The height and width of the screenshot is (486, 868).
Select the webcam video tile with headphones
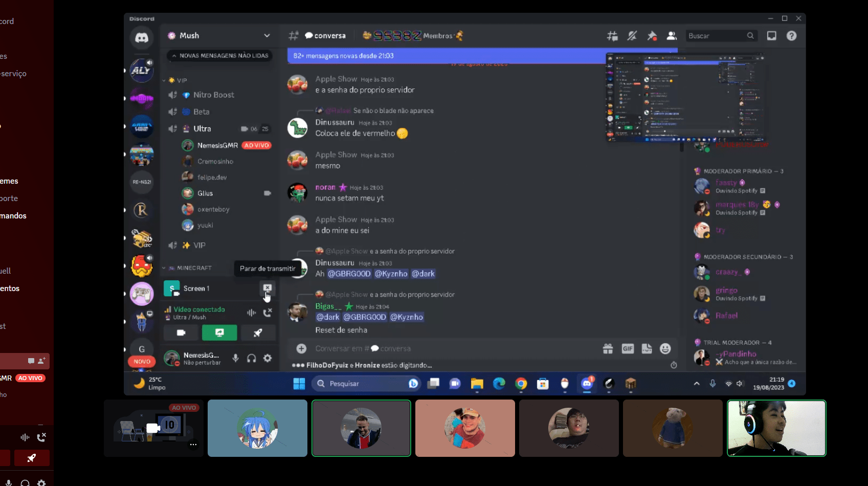776,428
